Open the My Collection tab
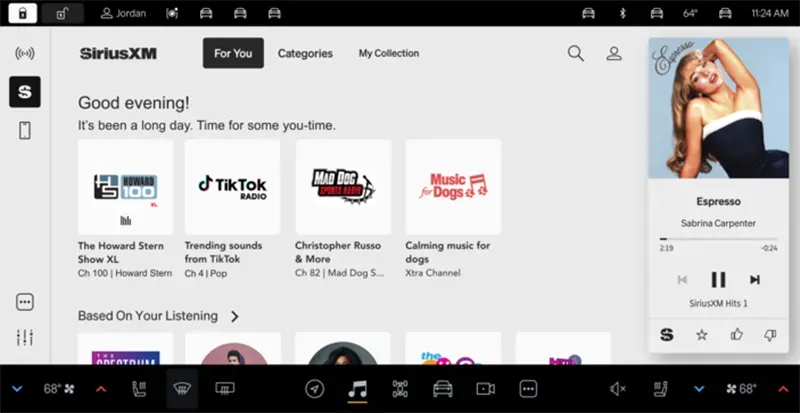The width and height of the screenshot is (800, 413). pyautogui.click(x=389, y=54)
